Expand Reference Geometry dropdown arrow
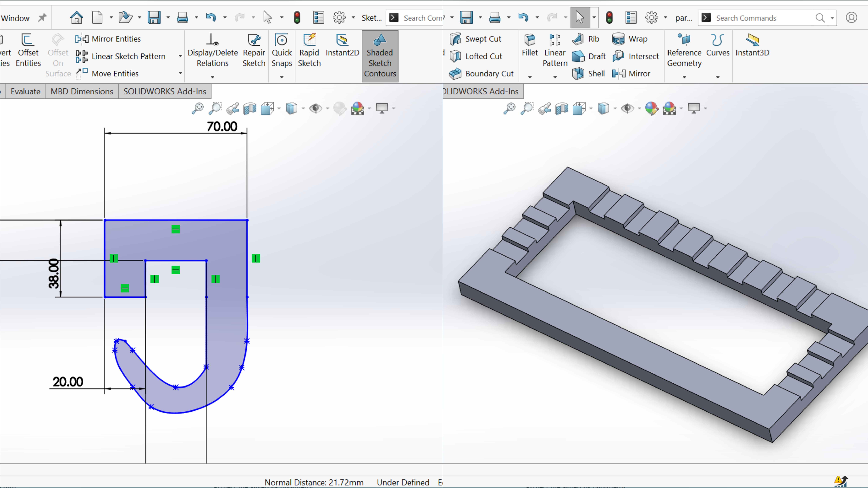 684,78
